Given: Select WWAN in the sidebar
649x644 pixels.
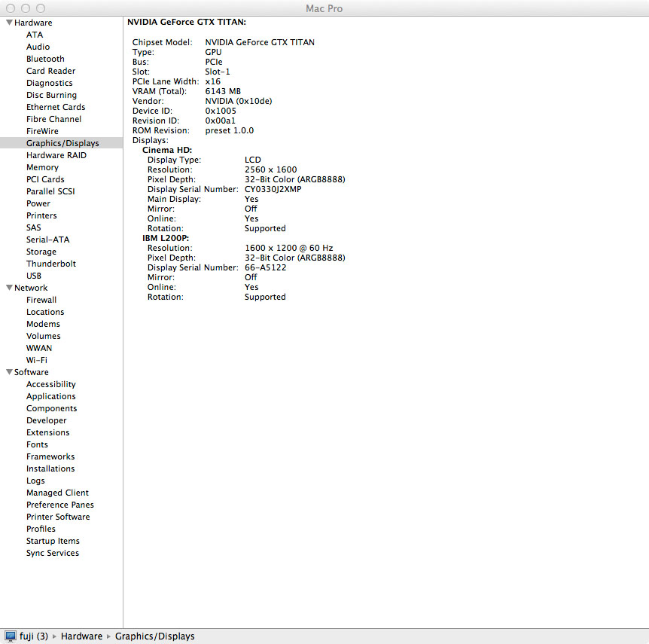Looking at the screenshot, I should pos(39,348).
